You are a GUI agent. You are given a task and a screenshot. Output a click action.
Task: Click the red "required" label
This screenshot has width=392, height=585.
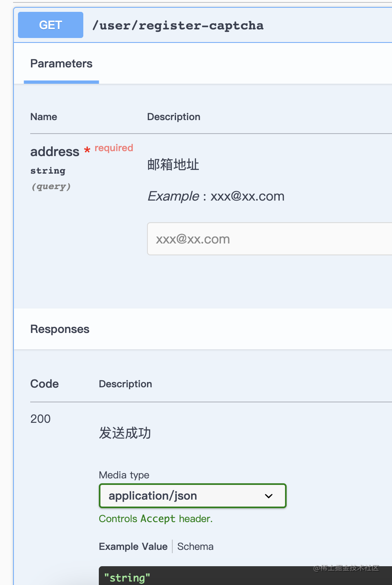pyautogui.click(x=114, y=148)
